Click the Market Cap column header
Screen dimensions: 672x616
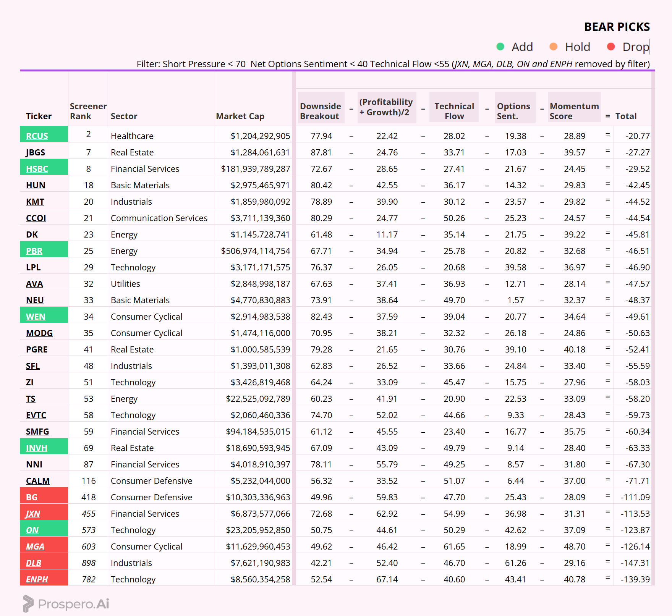click(240, 116)
